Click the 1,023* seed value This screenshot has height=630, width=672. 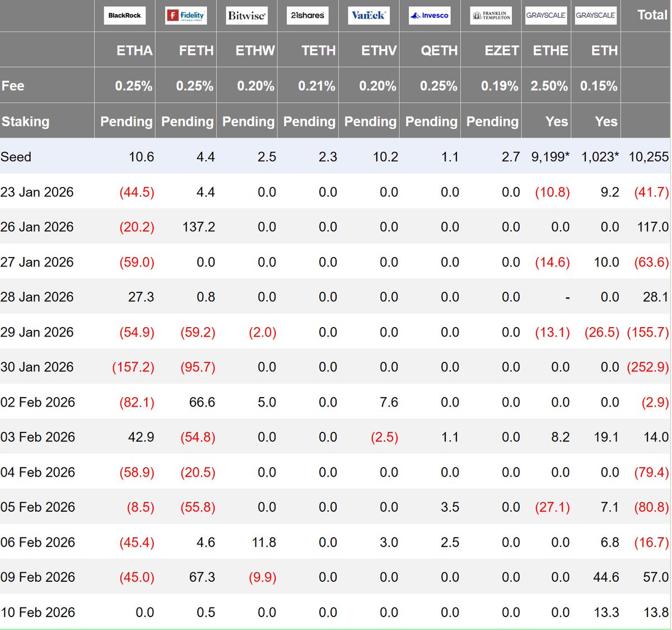coord(600,157)
